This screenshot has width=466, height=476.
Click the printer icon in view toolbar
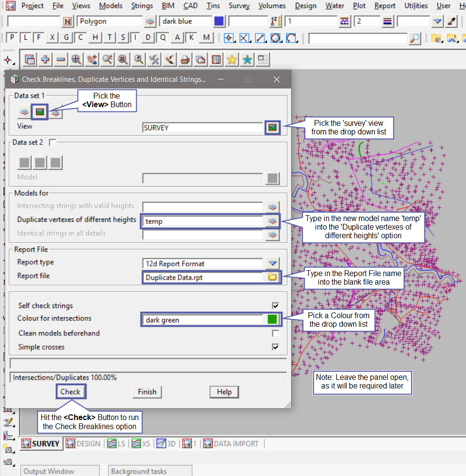[185, 59]
